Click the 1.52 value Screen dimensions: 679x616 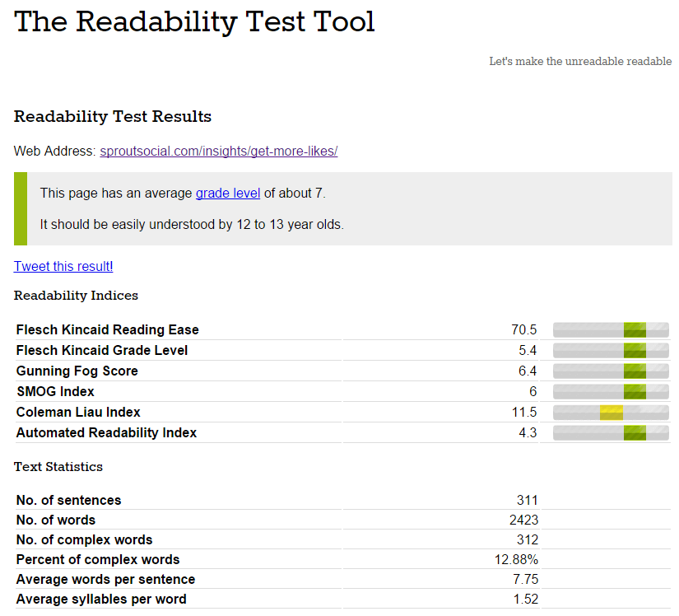[526, 600]
